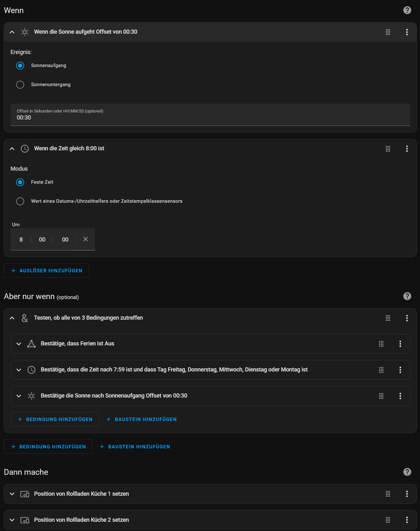420x531 pixels.
Task: Click drag handle of Rollladen Küche 1 action
Action: [388, 494]
